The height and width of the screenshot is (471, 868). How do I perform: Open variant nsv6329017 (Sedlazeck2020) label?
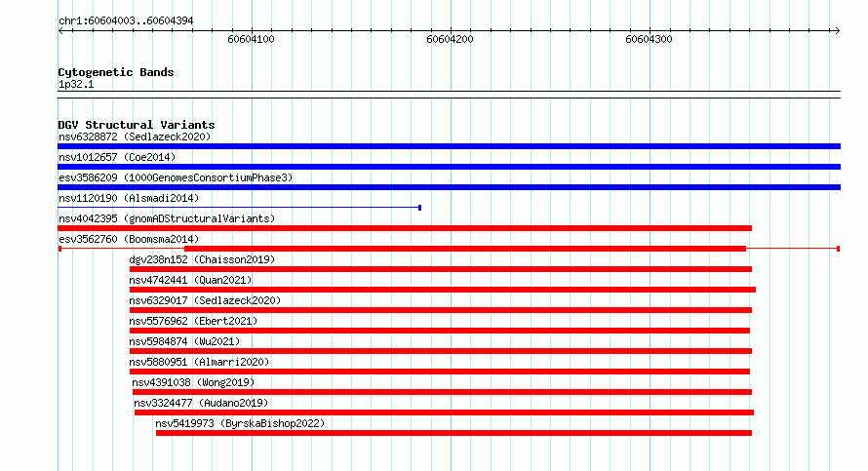click(205, 300)
